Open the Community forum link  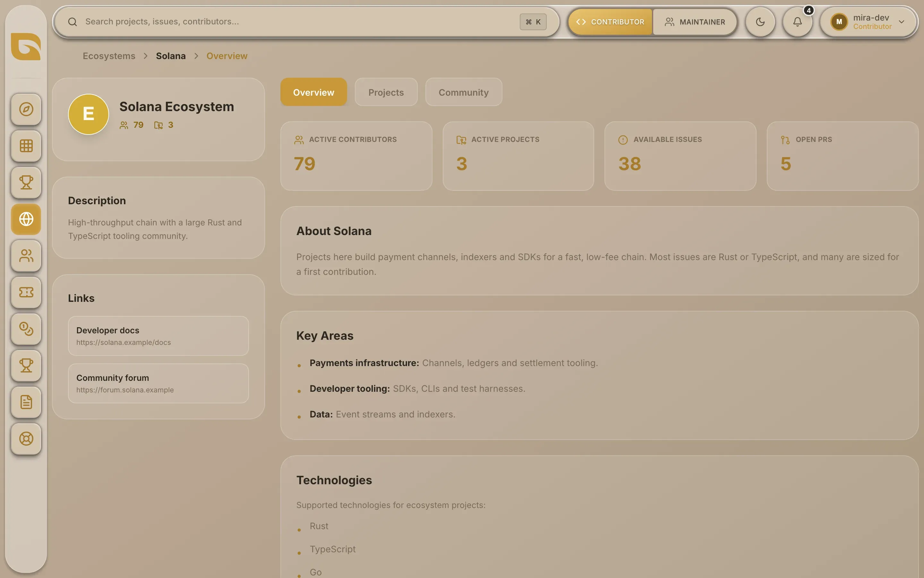(158, 383)
